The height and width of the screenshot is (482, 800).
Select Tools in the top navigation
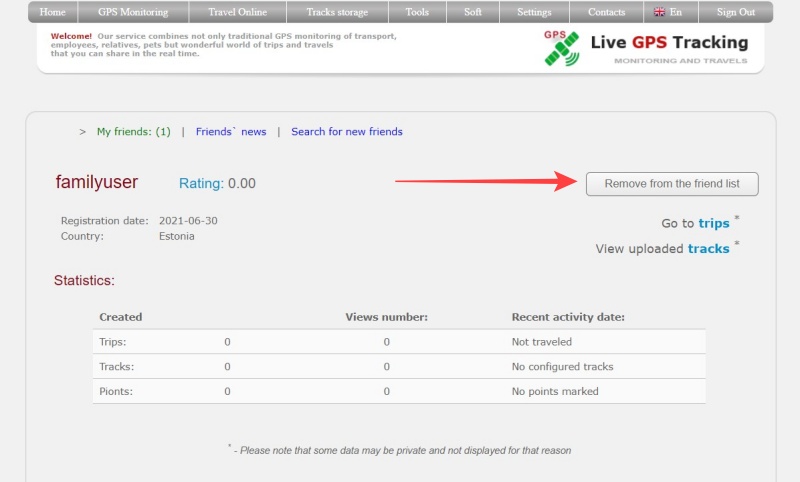417,12
